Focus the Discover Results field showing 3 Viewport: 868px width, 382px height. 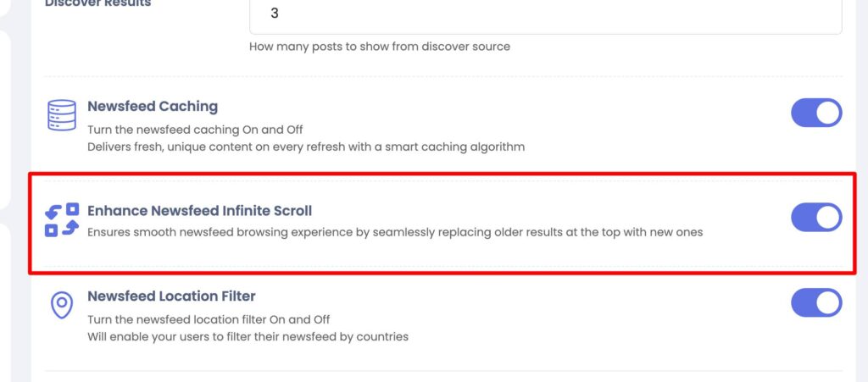pos(545,14)
